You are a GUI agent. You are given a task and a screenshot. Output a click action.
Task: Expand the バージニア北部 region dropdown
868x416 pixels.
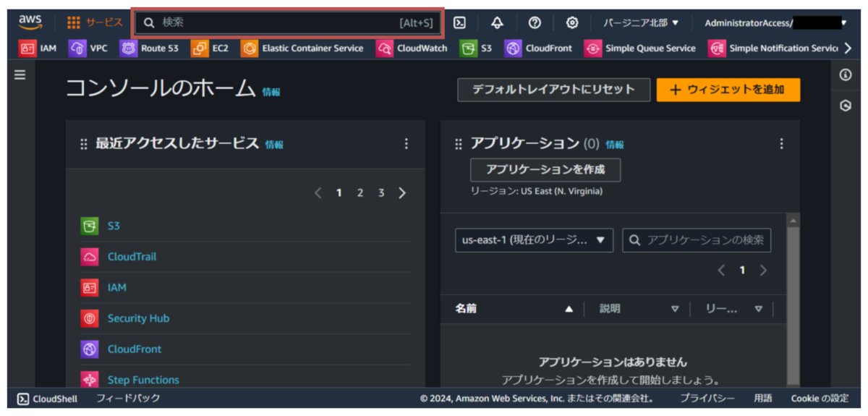(x=641, y=22)
